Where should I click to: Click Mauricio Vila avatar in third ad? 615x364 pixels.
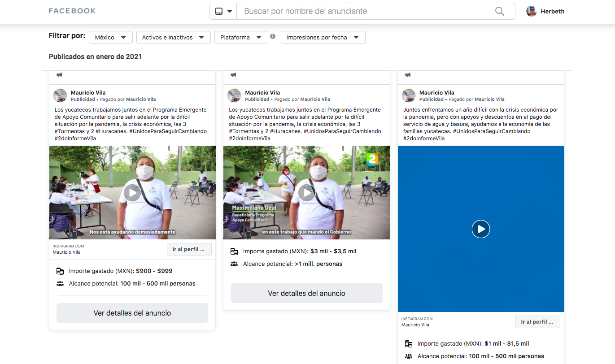coord(409,95)
